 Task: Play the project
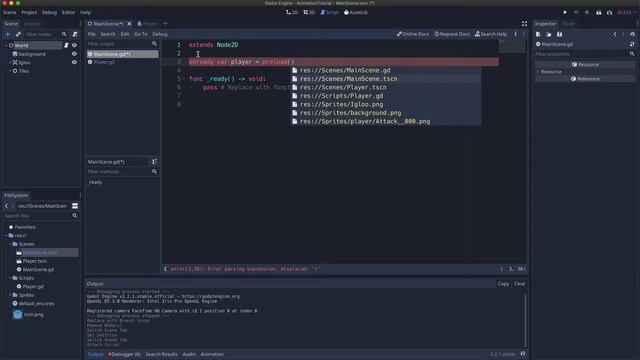point(565,12)
